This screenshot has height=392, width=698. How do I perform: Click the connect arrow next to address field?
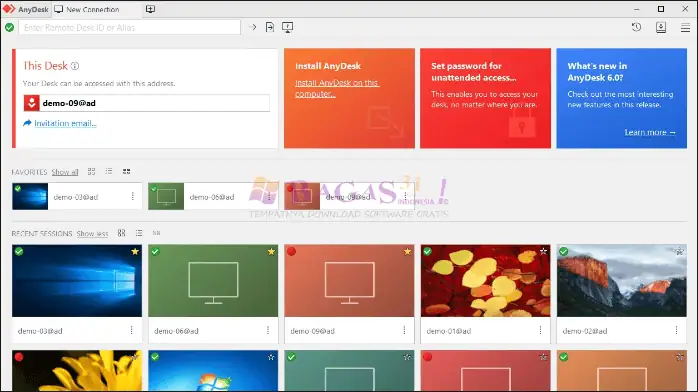coord(252,27)
